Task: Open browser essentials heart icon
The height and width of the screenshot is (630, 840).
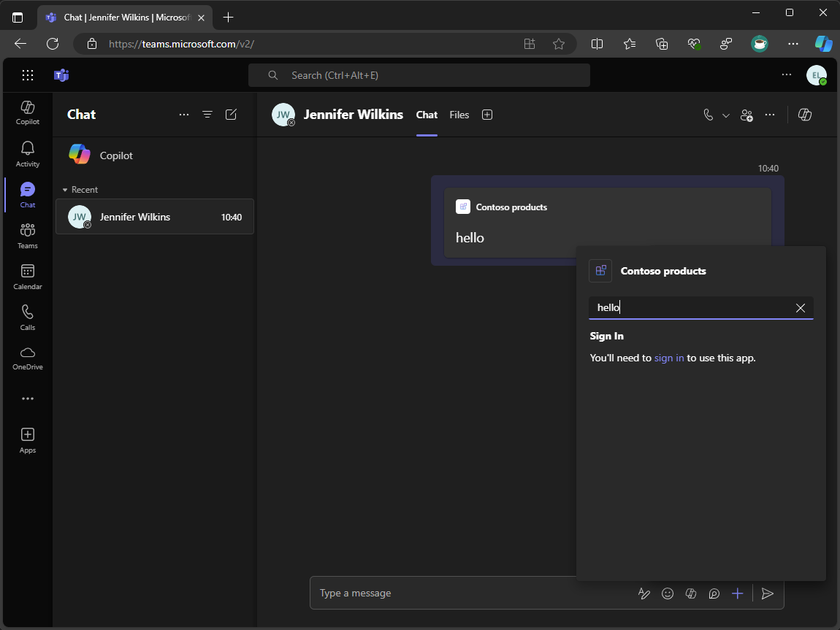Action: tap(695, 44)
